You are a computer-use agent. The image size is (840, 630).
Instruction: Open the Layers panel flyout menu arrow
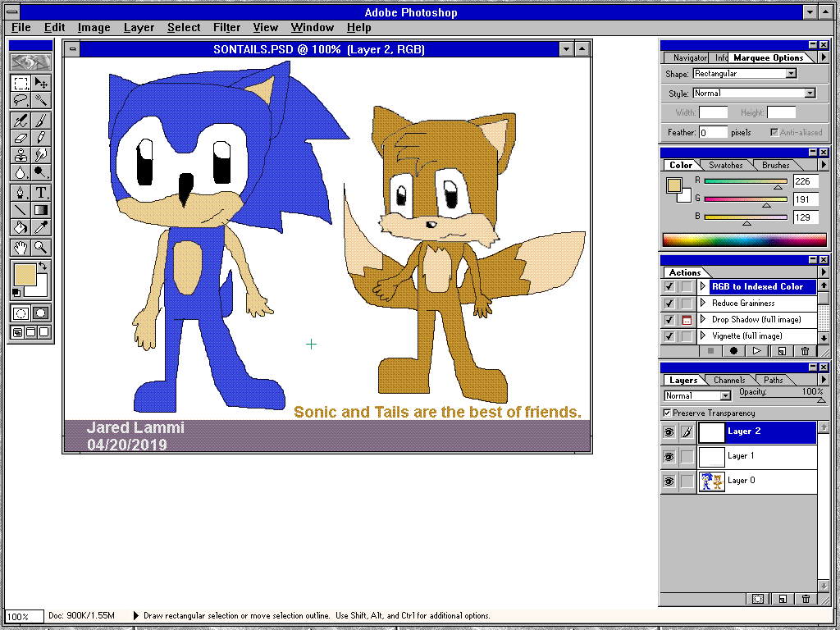[824, 380]
